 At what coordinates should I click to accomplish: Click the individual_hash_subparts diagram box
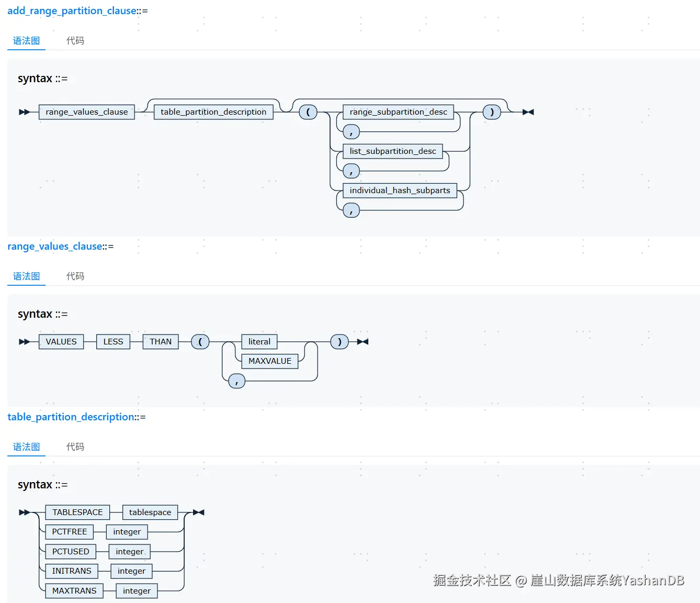point(400,191)
